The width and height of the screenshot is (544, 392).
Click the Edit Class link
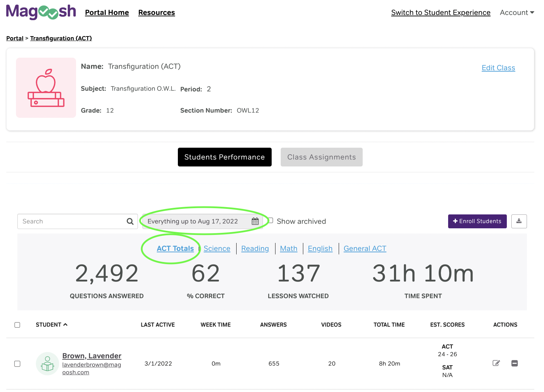pyautogui.click(x=498, y=68)
